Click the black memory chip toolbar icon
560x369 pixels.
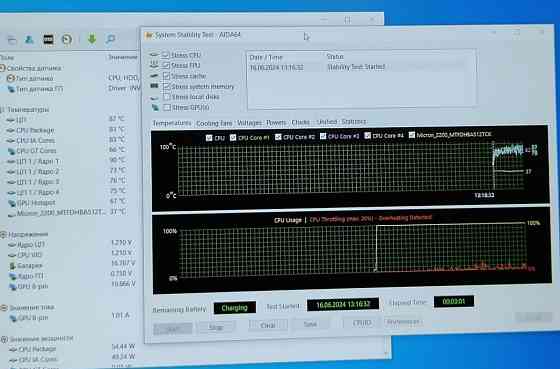pyautogui.click(x=48, y=39)
